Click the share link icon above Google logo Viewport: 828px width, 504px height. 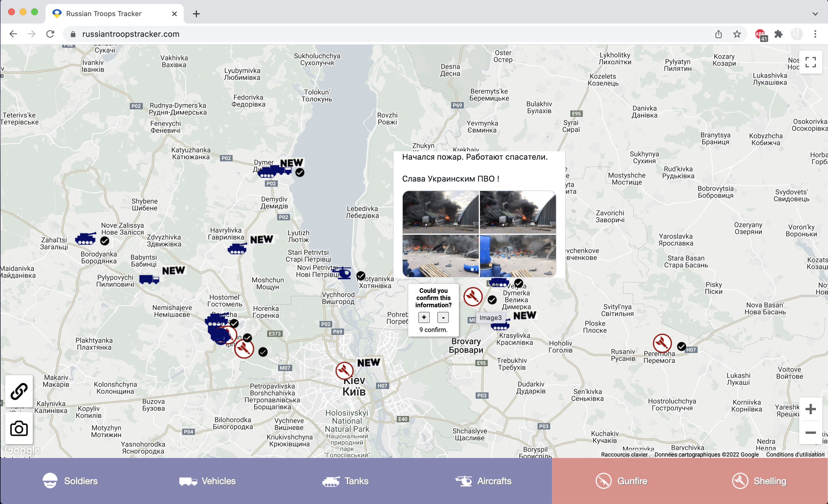19,391
